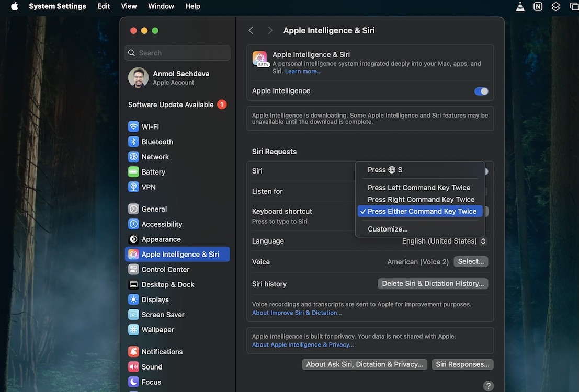Viewport: 579px width, 392px height.
Task: Open Control Center icon in sidebar
Action: click(x=133, y=270)
